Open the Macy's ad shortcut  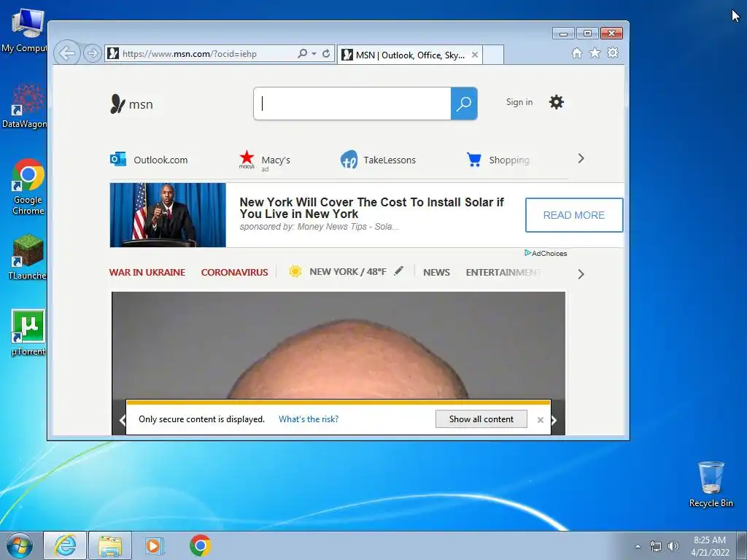click(x=264, y=160)
